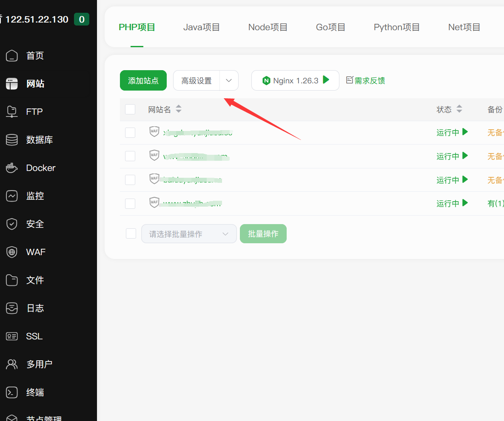
Task: Click the run triangle in second row status
Action: pos(465,156)
